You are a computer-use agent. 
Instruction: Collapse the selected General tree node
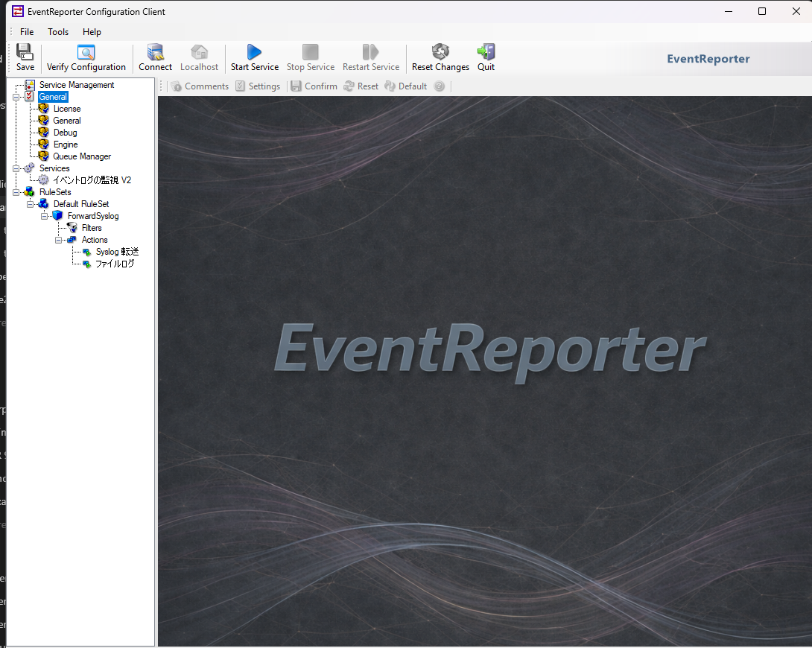point(16,97)
